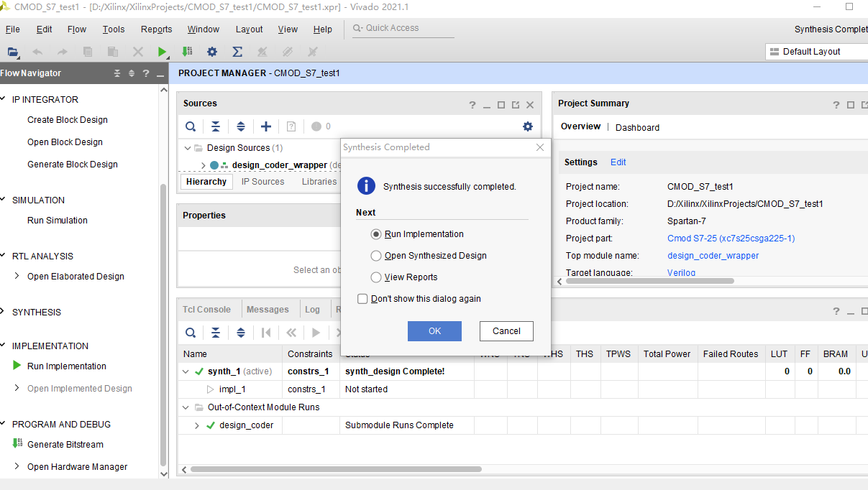The height and width of the screenshot is (490, 868).
Task: Switch to the Tcl Console tab
Action: click(206, 310)
